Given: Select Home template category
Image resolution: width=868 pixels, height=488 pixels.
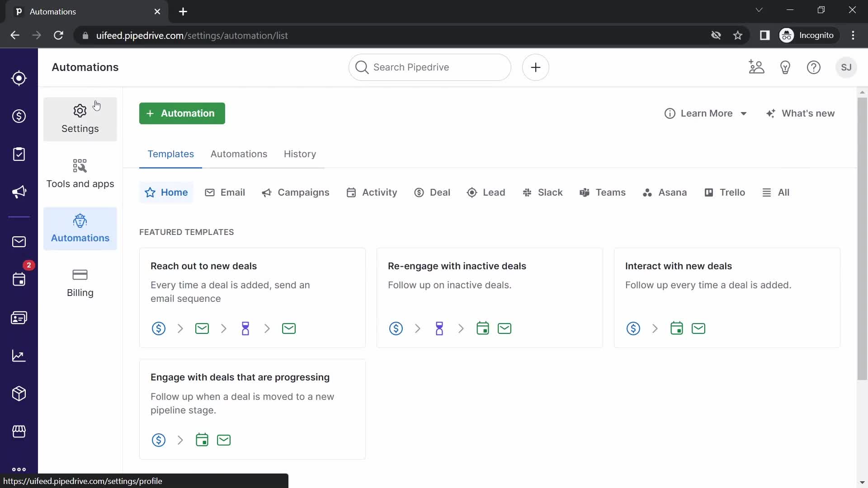Looking at the screenshot, I should pos(166,192).
